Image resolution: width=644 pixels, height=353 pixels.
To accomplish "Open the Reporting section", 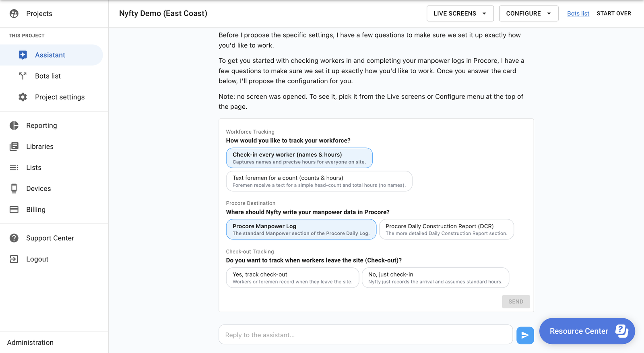I will pyautogui.click(x=54, y=126).
